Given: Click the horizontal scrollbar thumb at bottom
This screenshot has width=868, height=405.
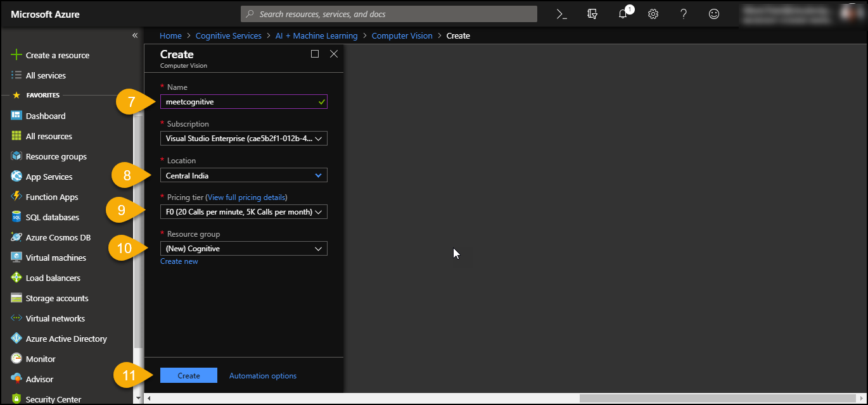Looking at the screenshot, I should pos(717,398).
